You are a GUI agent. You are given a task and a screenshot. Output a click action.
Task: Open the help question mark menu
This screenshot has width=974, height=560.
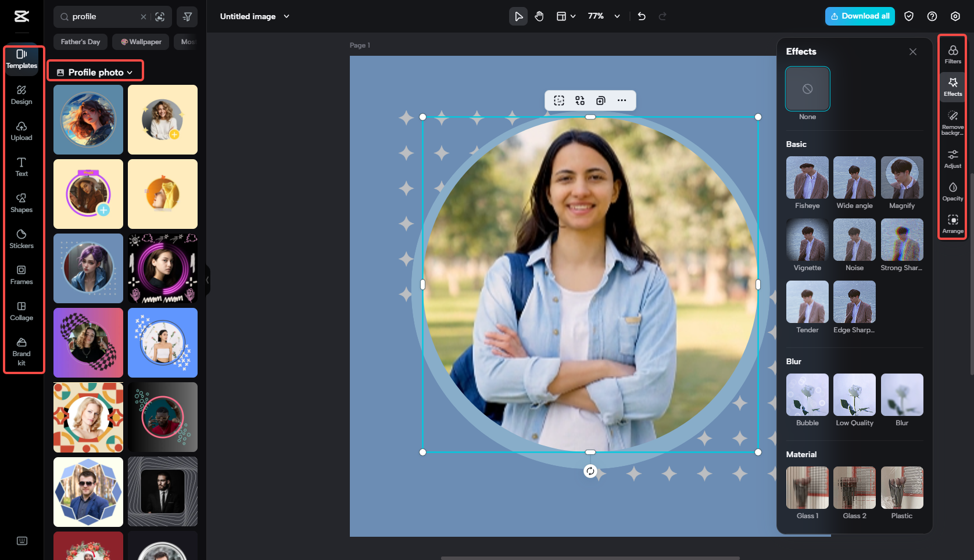point(932,16)
